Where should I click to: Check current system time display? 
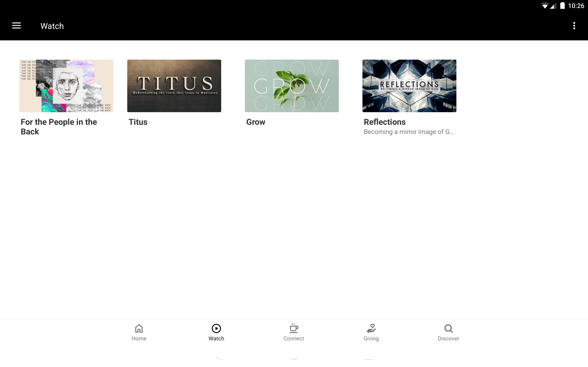tap(577, 6)
